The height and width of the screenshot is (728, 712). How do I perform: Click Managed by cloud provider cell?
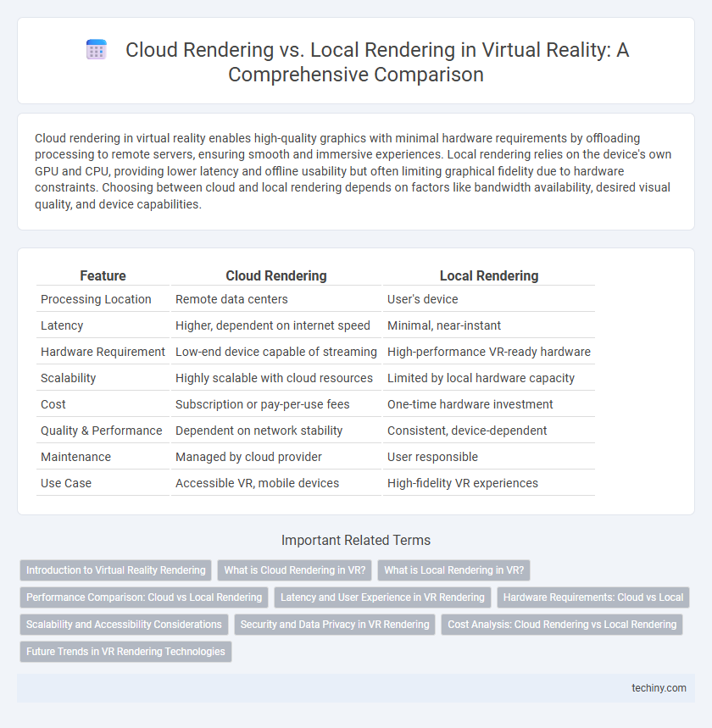[x=275, y=457]
